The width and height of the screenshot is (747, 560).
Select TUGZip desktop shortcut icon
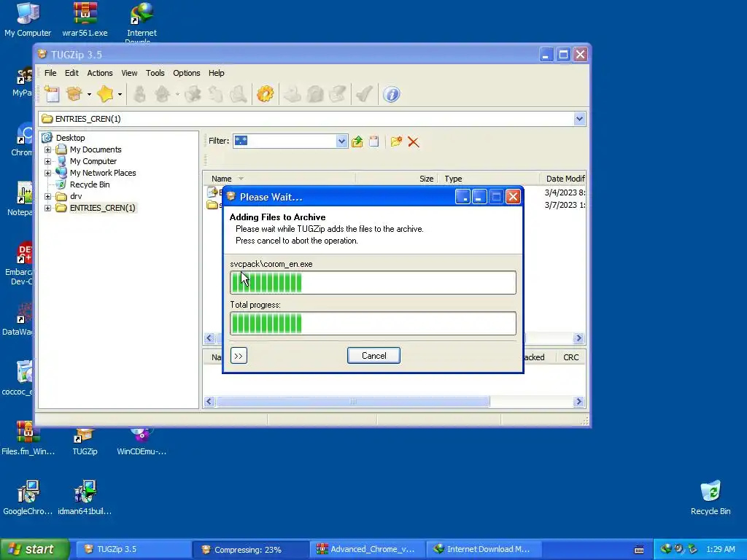(85, 443)
